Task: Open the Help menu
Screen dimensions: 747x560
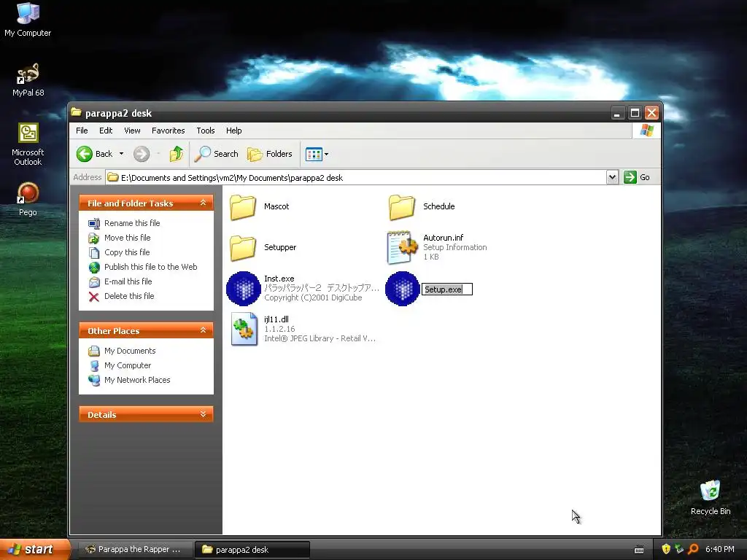Action: [x=233, y=131]
